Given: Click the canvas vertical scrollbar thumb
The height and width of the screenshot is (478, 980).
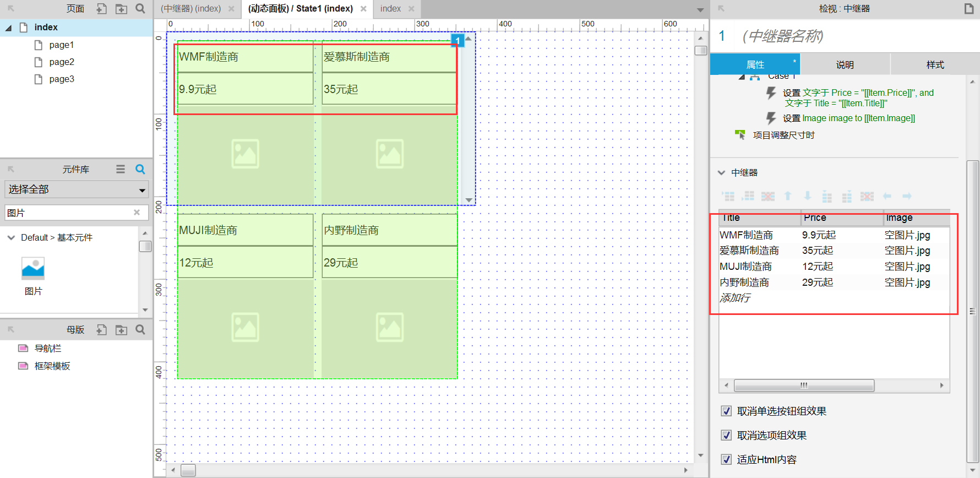Looking at the screenshot, I should tap(701, 51).
